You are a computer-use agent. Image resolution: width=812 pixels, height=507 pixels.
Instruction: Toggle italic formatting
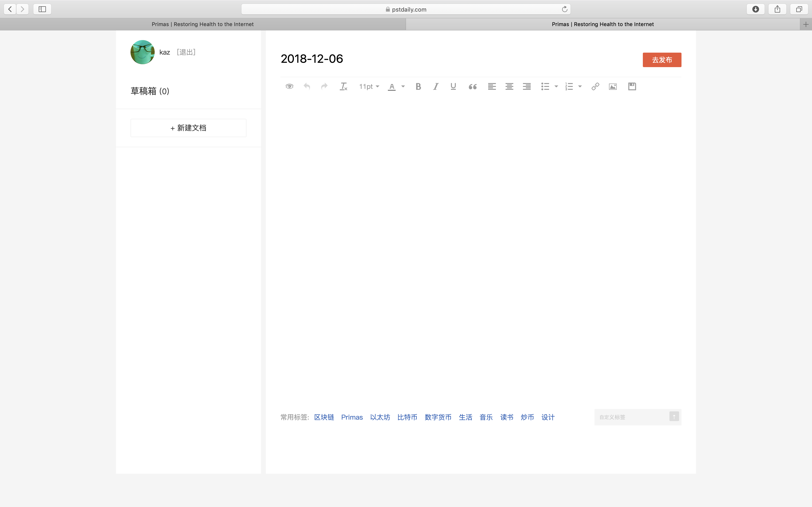[435, 86]
